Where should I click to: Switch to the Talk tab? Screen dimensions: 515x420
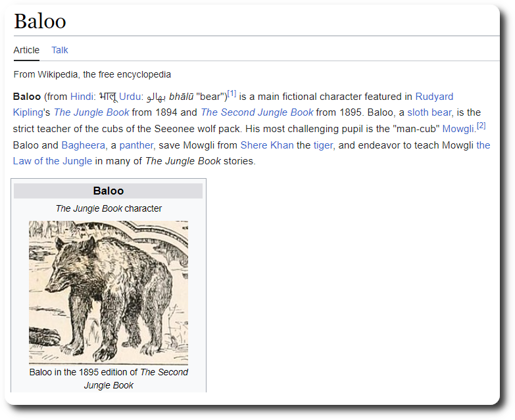[60, 50]
